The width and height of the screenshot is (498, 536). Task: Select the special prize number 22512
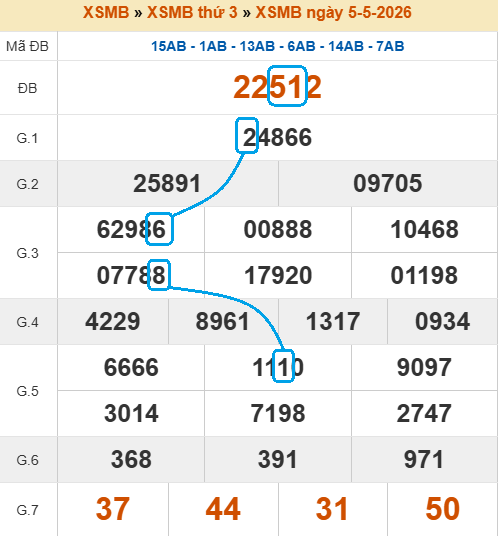pos(278,87)
